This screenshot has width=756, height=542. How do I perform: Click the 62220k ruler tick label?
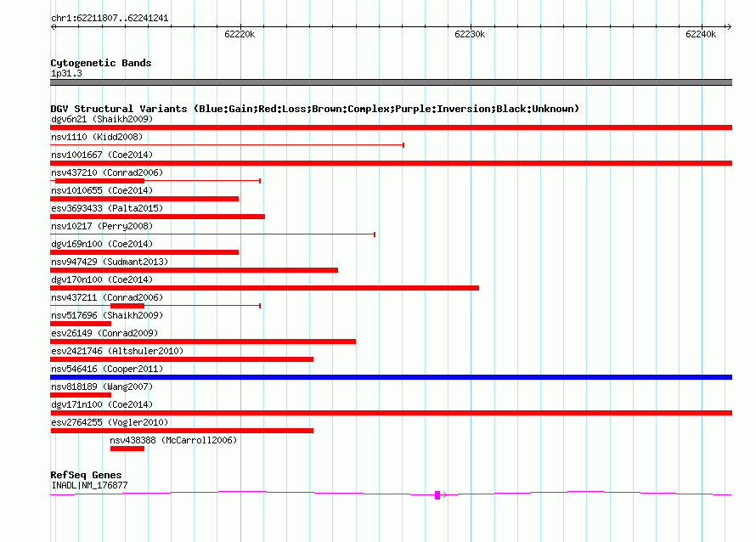tap(240, 34)
